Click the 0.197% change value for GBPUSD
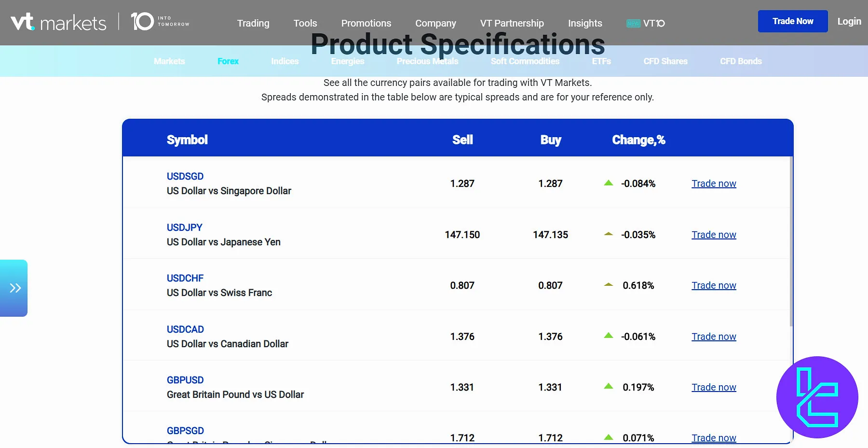The image size is (868, 448). coord(638,387)
